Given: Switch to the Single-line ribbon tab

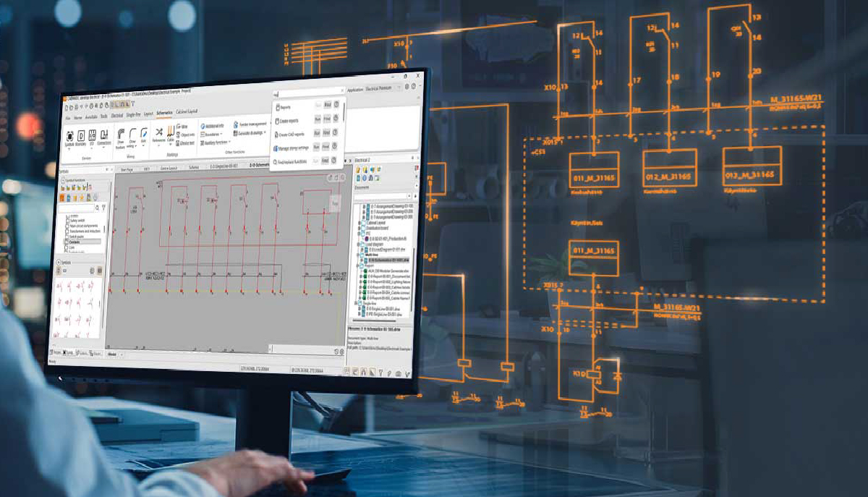Looking at the screenshot, I should pos(133,114).
